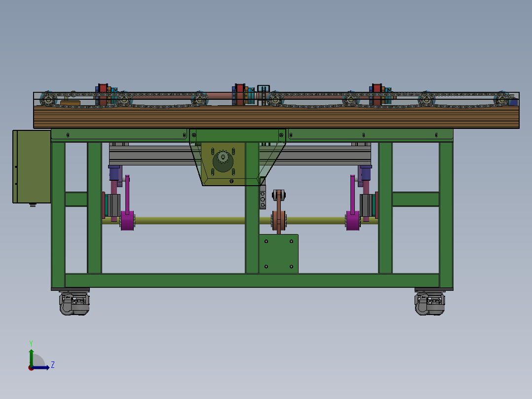This screenshot has height=399, width=532.
Task: Select the center red roller bracket
Action: tap(240, 94)
